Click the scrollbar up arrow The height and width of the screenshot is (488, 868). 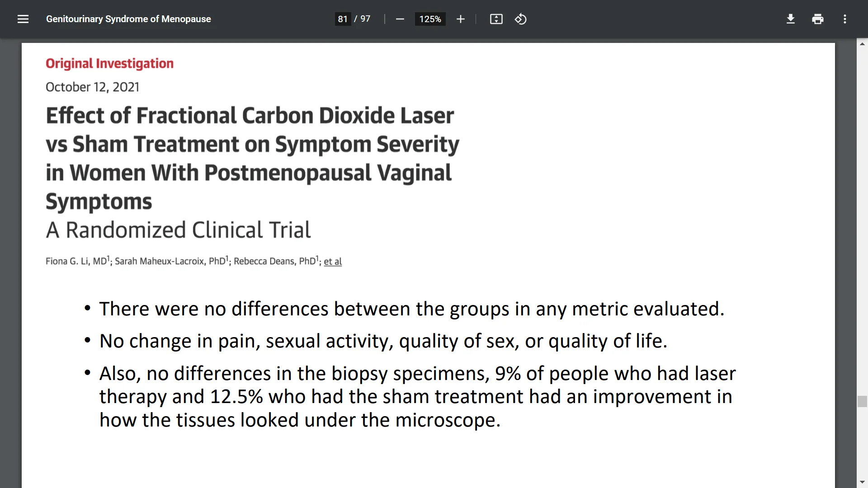coord(862,44)
